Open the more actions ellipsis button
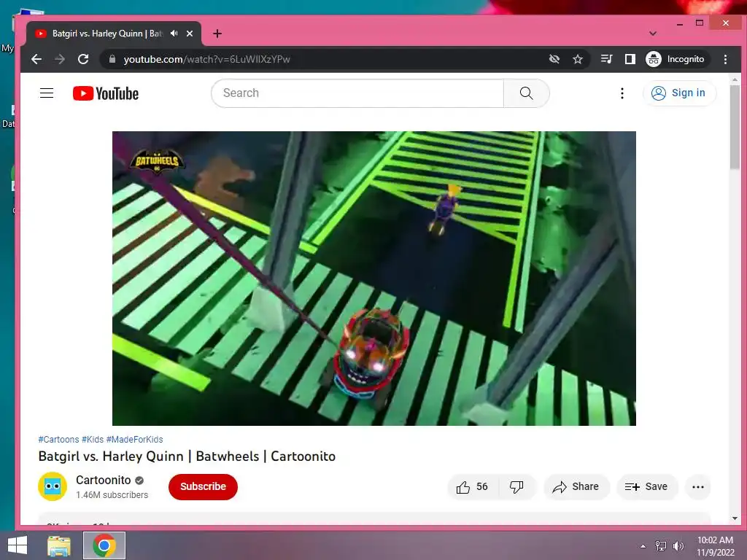This screenshot has width=747, height=560. click(698, 486)
